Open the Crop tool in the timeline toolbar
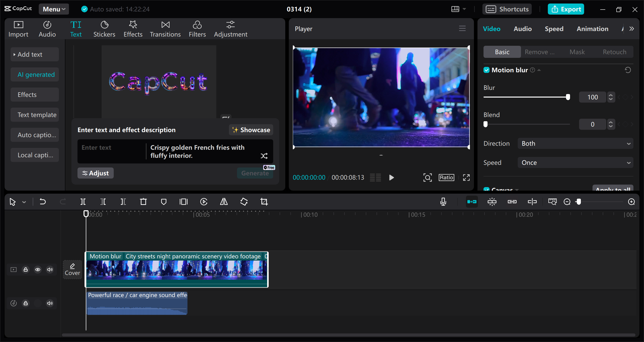 pos(264,202)
